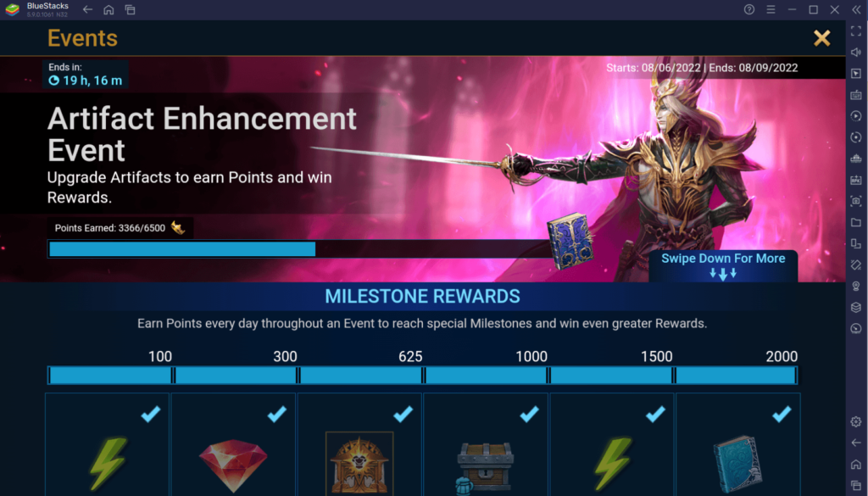
Task: Click the BlueStacks back arrow in title bar
Action: (87, 9)
